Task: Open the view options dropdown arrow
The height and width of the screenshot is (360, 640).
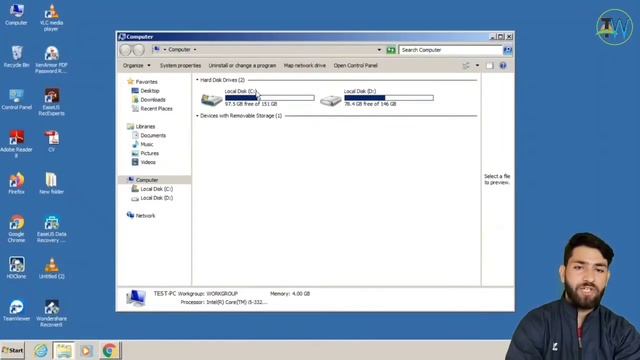Action: [477, 65]
